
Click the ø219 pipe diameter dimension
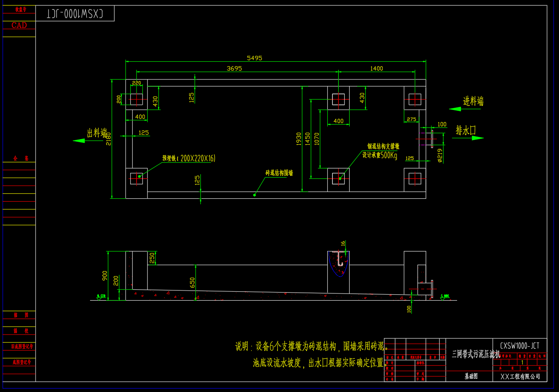[x=440, y=155]
